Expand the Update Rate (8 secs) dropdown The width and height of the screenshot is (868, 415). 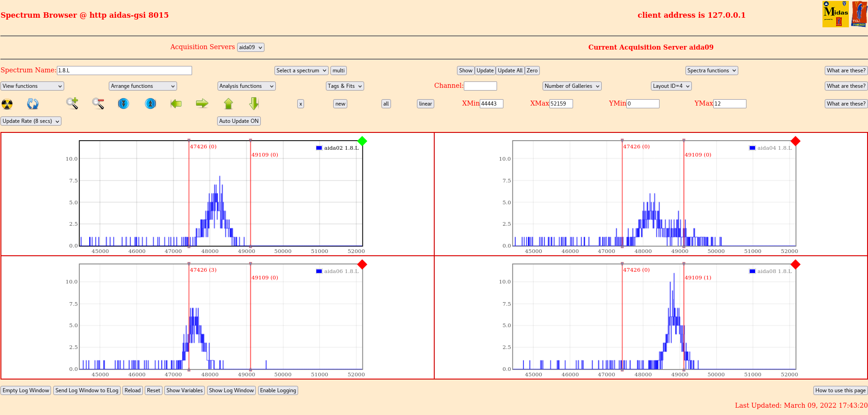pos(31,121)
